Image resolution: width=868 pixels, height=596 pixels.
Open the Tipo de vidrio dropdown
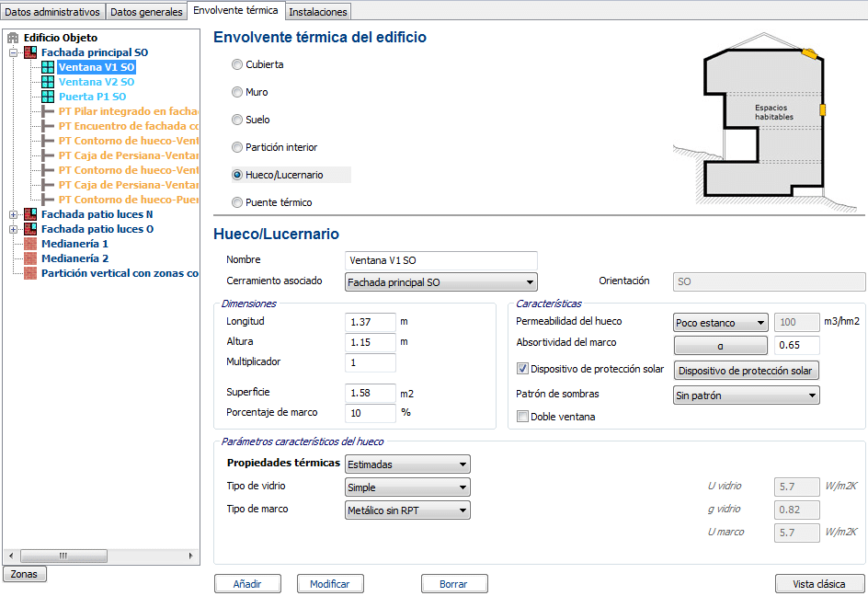coord(407,487)
